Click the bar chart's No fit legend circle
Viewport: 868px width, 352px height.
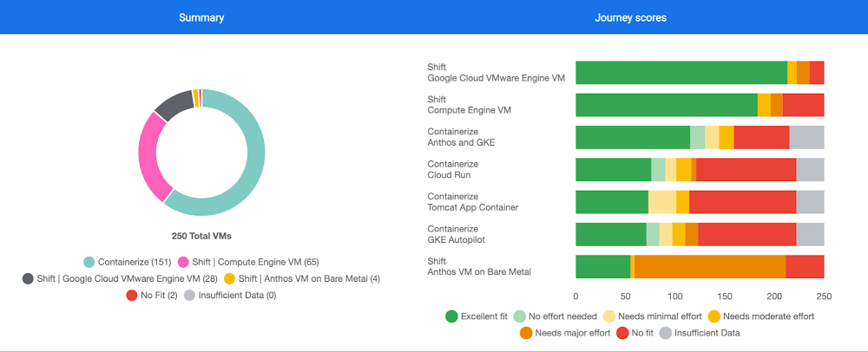(622, 333)
